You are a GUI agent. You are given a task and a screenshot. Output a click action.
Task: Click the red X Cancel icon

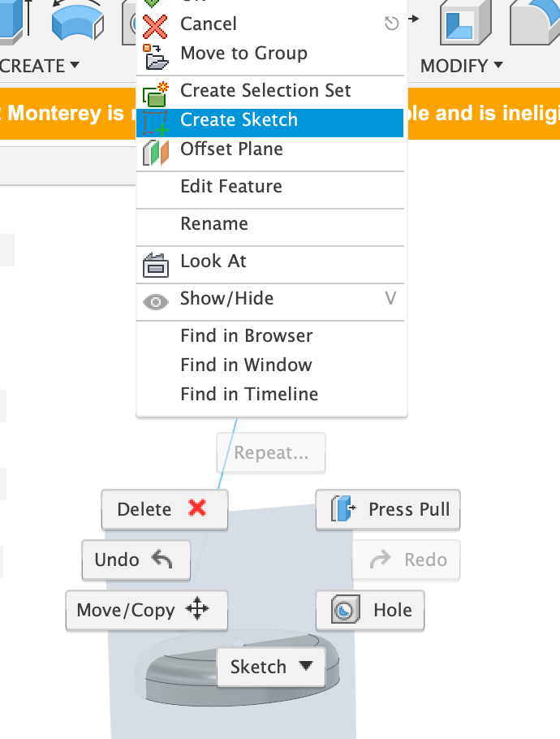pyautogui.click(x=155, y=26)
